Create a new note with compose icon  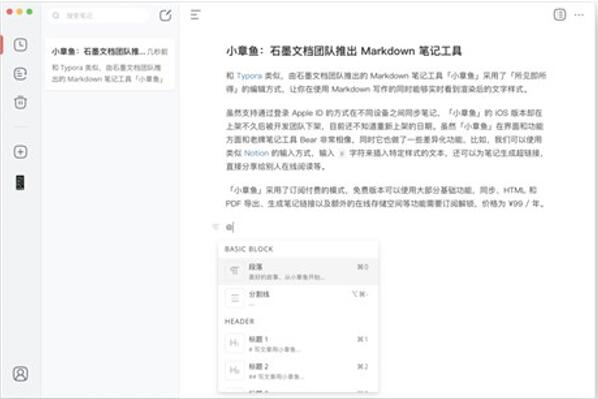pyautogui.click(x=165, y=15)
